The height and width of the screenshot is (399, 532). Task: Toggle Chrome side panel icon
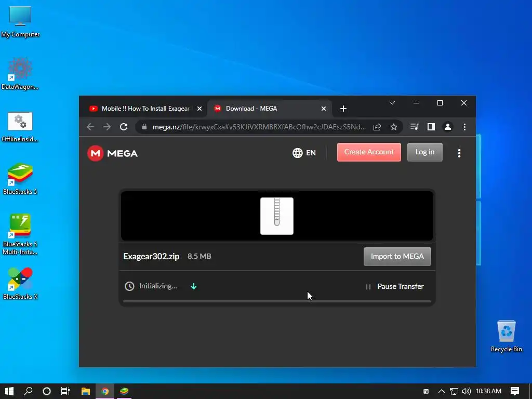tap(431, 127)
